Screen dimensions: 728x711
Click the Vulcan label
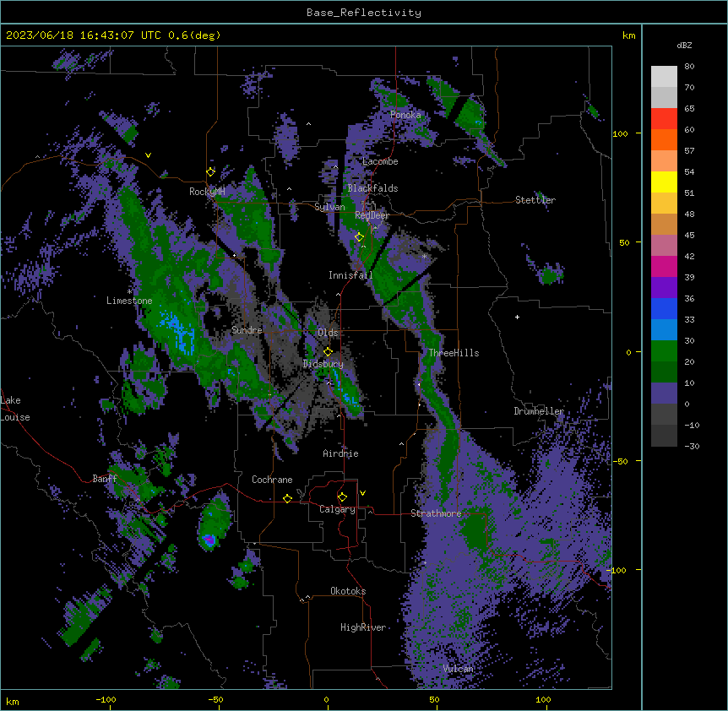[458, 669]
